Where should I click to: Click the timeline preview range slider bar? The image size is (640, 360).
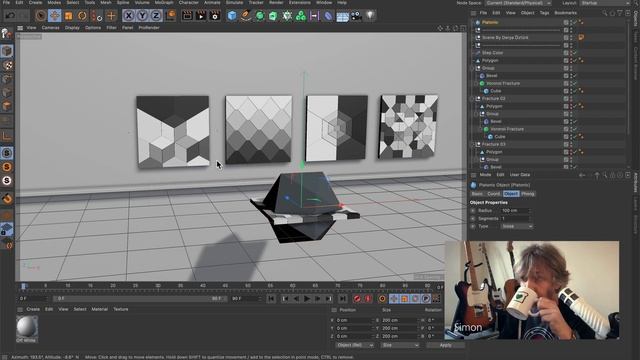(139, 299)
